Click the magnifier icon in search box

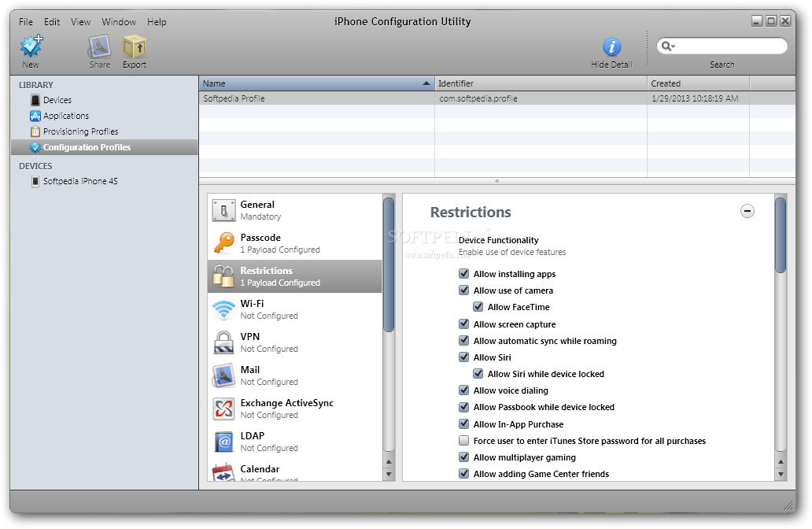click(x=667, y=46)
